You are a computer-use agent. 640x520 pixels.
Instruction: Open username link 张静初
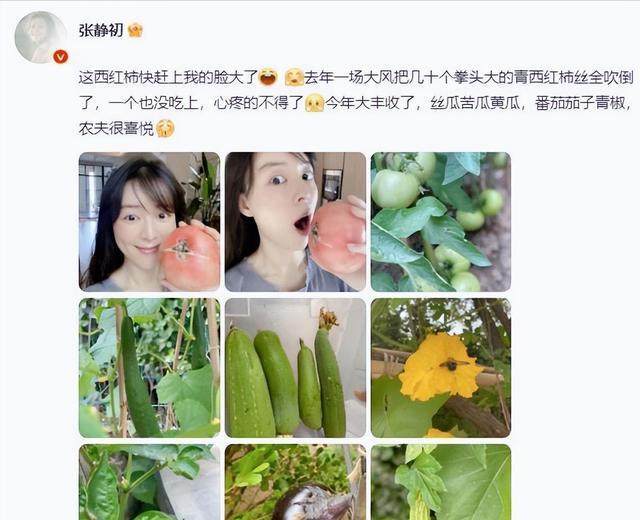pyautogui.click(x=101, y=30)
